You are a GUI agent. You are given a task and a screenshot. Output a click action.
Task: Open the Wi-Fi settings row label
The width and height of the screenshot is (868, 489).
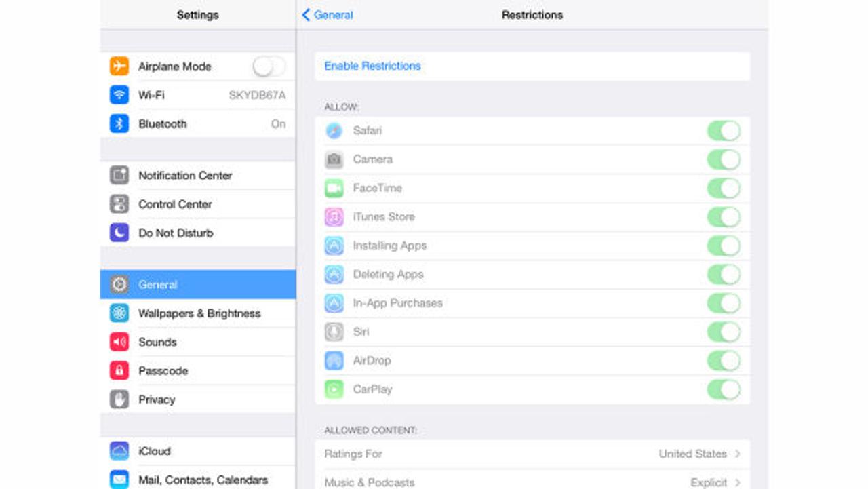click(151, 95)
